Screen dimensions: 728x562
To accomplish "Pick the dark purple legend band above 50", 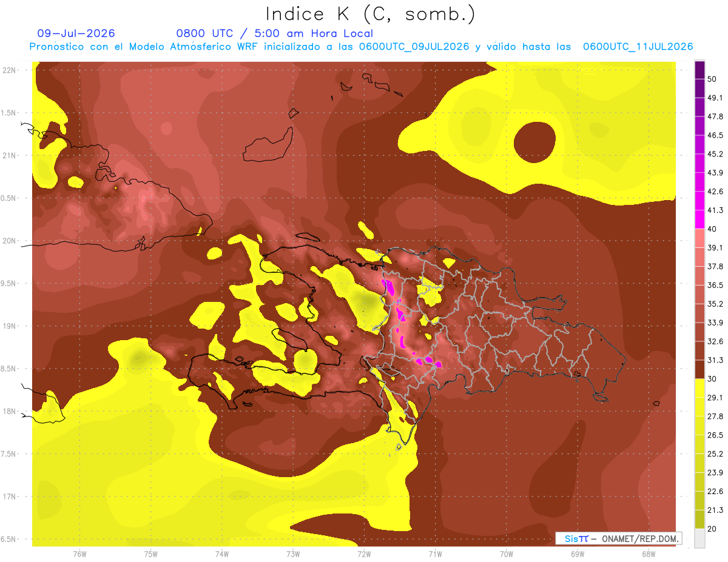I will point(699,70).
